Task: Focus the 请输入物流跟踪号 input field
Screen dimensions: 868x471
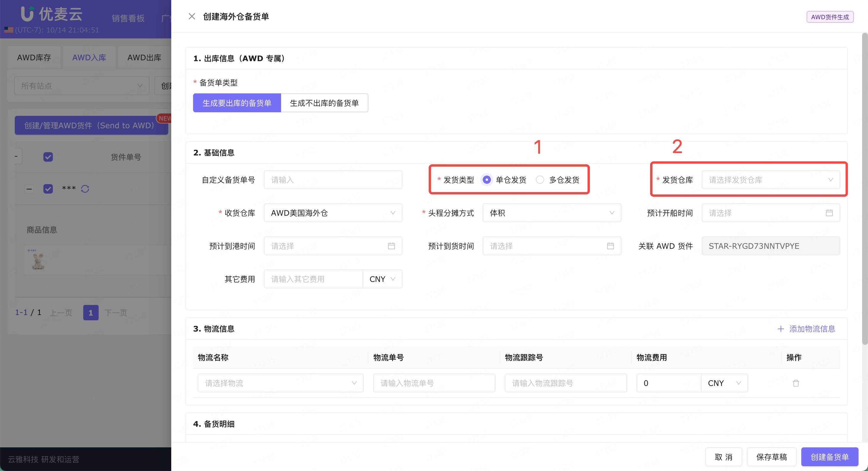Action: pos(566,383)
